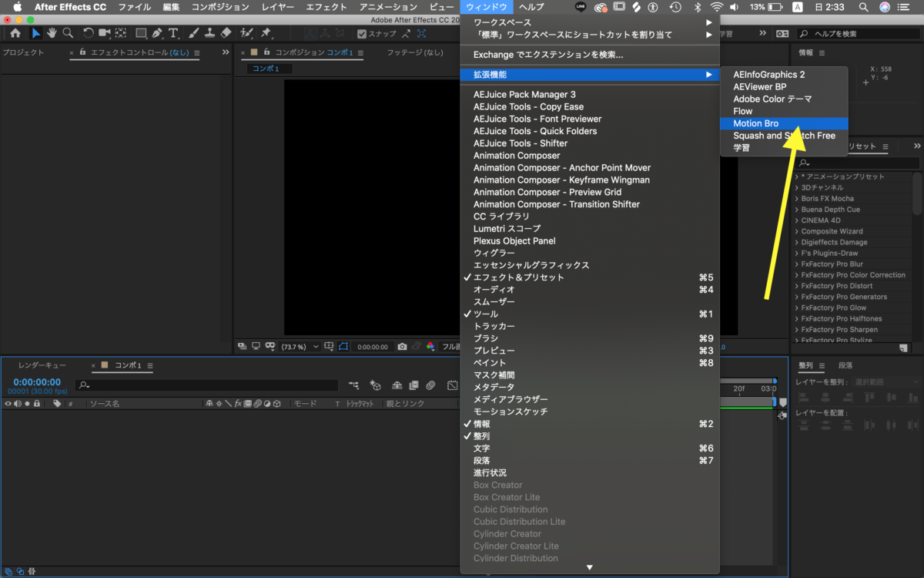
Task: Click the Animation Composer menu entry
Action: pos(589,156)
